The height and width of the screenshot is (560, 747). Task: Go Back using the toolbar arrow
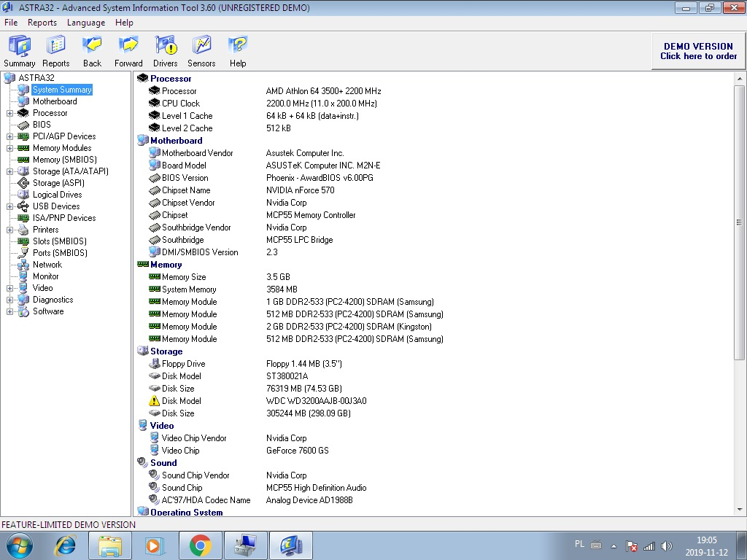pyautogui.click(x=92, y=50)
